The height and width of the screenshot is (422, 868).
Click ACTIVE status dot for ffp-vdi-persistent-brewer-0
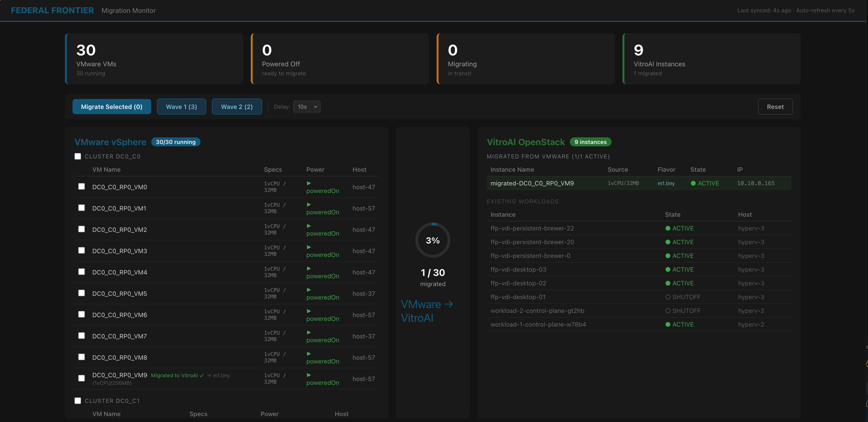(668, 256)
